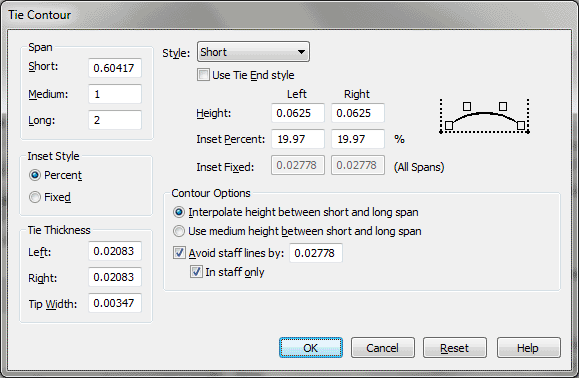
Task: Enable the Use Tie End style checkbox
Action: (x=203, y=75)
